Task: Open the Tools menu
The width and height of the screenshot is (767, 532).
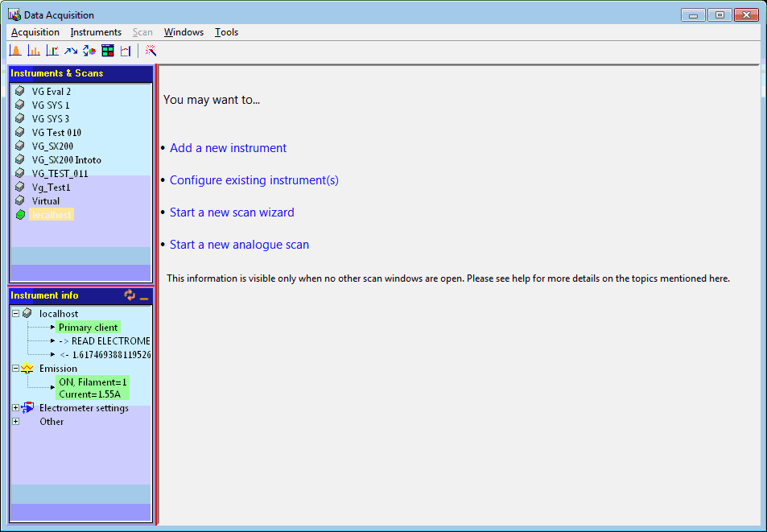Action: pyautogui.click(x=226, y=32)
